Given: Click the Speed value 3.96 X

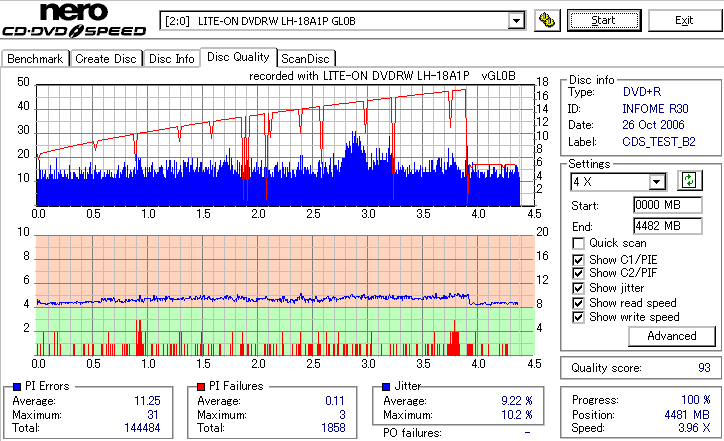Looking at the screenshot, I should coord(694,428).
